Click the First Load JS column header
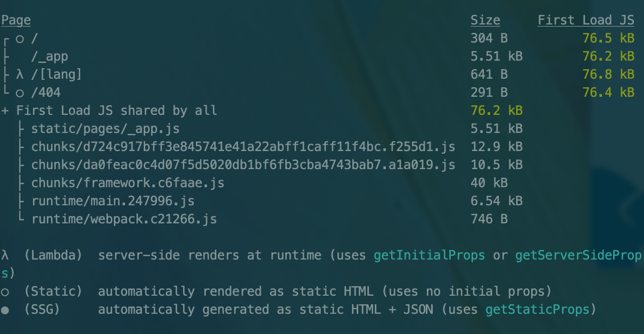The image size is (644, 334). (x=585, y=20)
